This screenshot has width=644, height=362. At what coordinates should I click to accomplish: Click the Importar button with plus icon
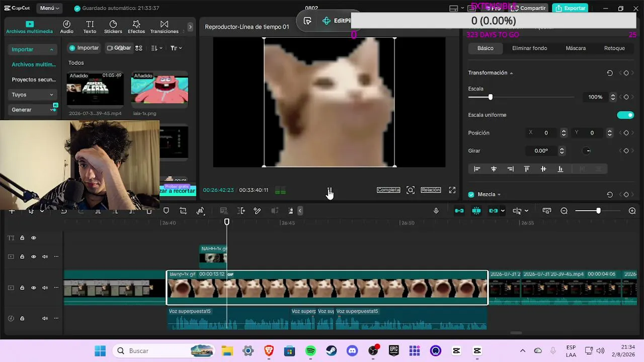point(84,48)
